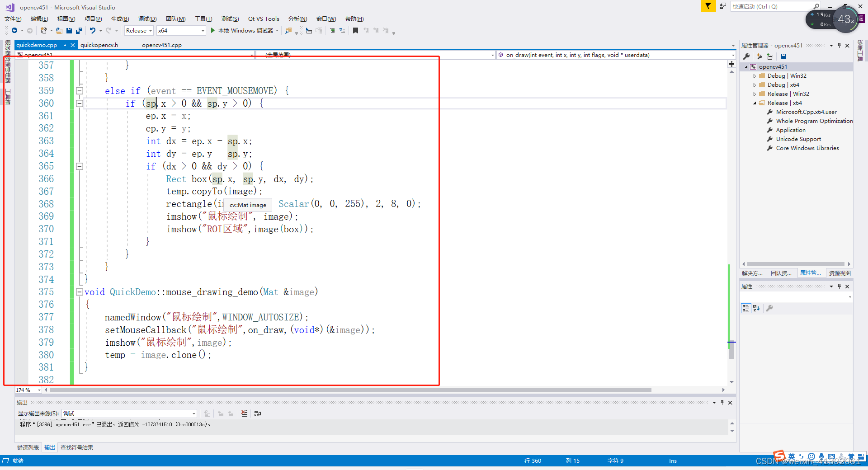Pin the Property Manager panel
Image resolution: width=868 pixels, height=470 pixels.
tap(839, 46)
